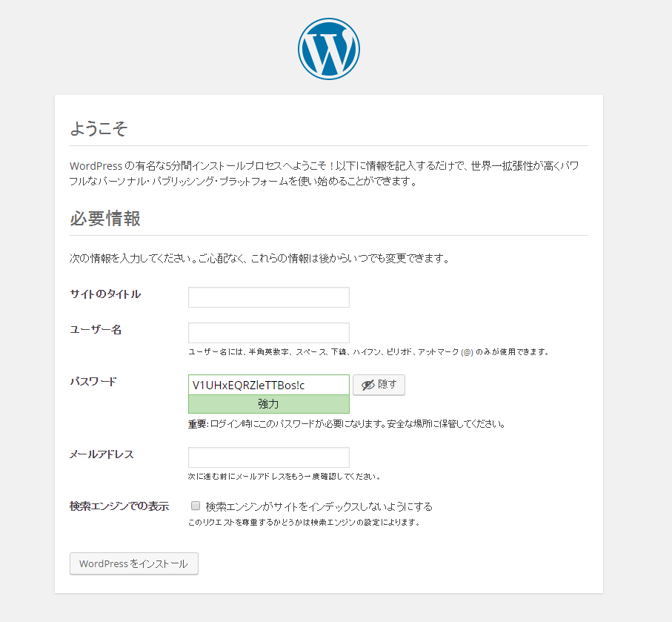Focus the サイトのタイトル text field
The width and height of the screenshot is (672, 622).
pos(268,297)
